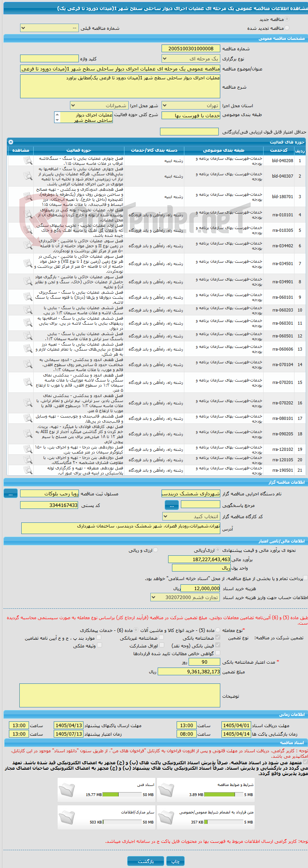
Task: Open the شماره مناقصه قبلی dropdown
Action: [x=49, y=28]
